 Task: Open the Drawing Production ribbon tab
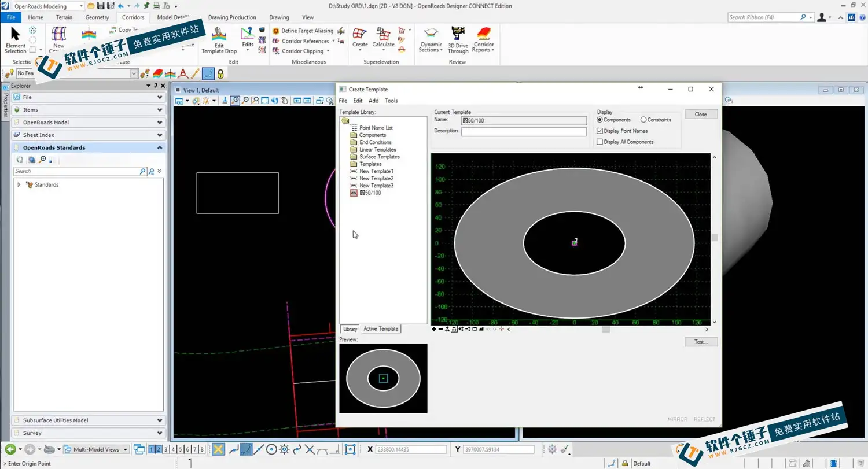coord(232,17)
